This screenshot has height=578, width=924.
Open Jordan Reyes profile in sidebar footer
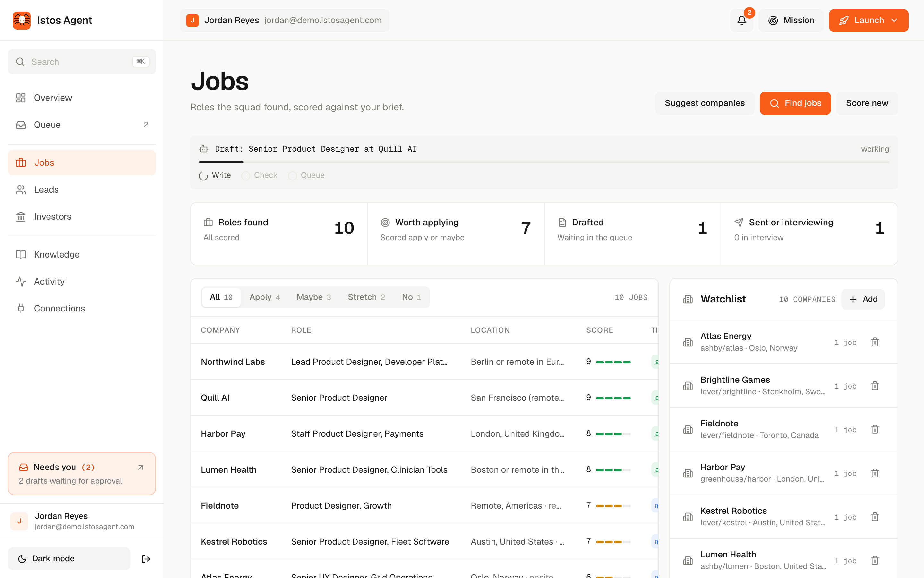pyautogui.click(x=82, y=521)
